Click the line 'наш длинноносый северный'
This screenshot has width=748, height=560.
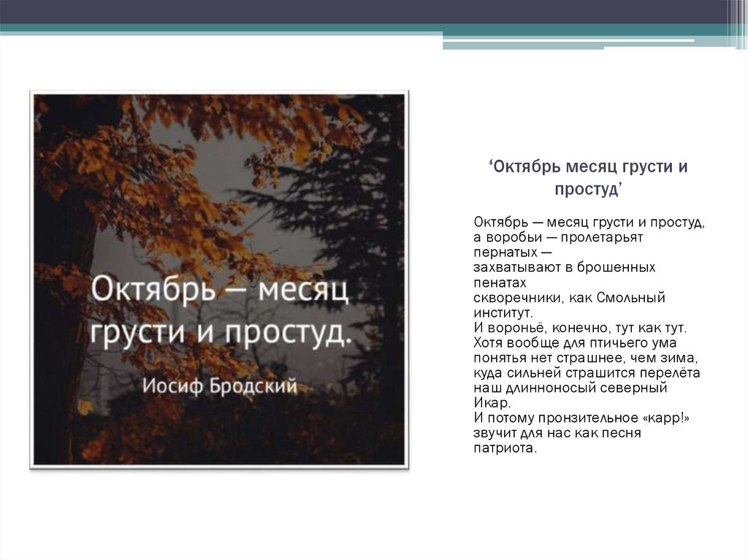(x=570, y=388)
